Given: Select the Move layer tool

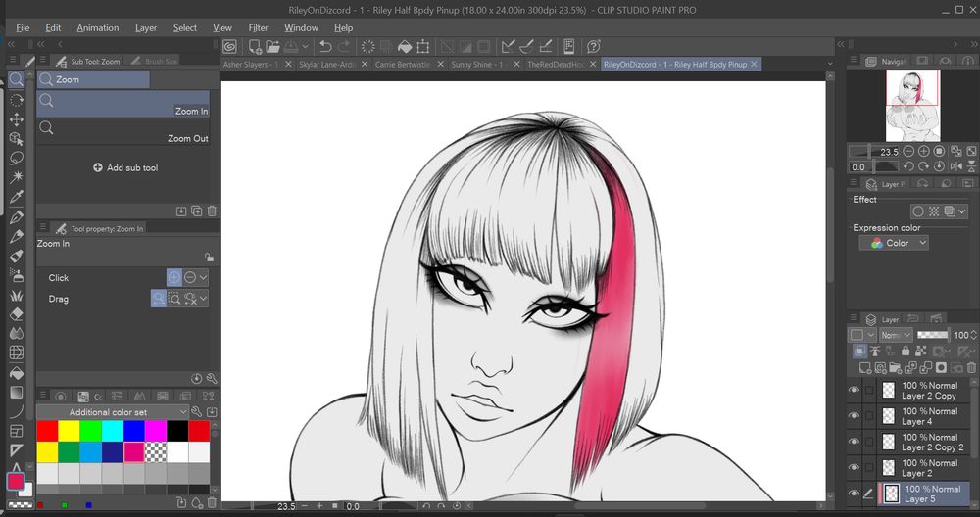Looking at the screenshot, I should [16, 119].
